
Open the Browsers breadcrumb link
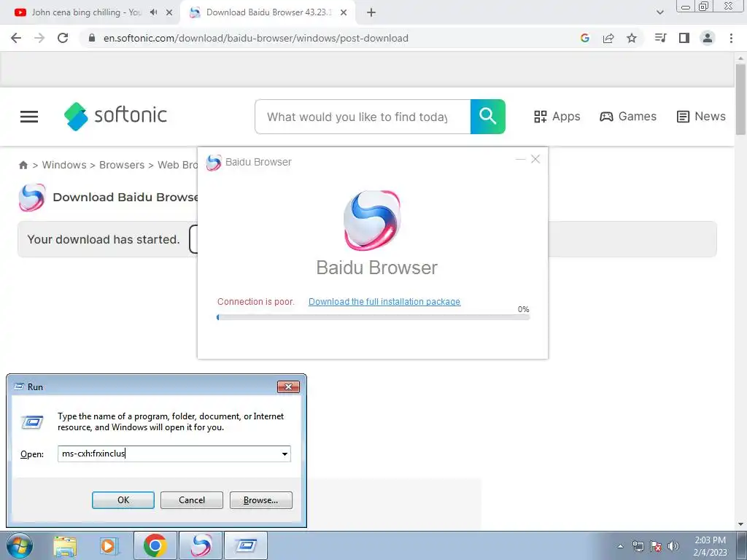(x=122, y=165)
